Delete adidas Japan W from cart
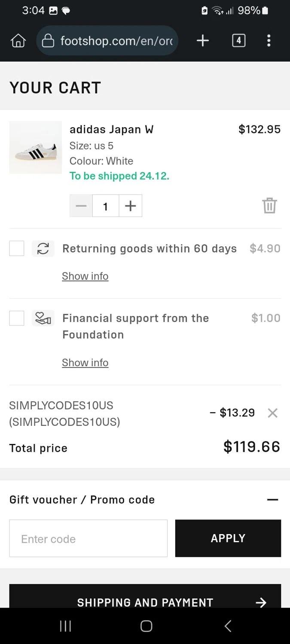The width and height of the screenshot is (290, 644). pyautogui.click(x=269, y=206)
